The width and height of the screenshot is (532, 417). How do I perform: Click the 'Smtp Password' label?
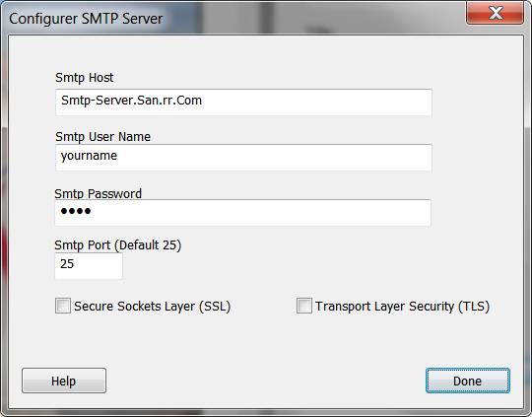tap(99, 193)
